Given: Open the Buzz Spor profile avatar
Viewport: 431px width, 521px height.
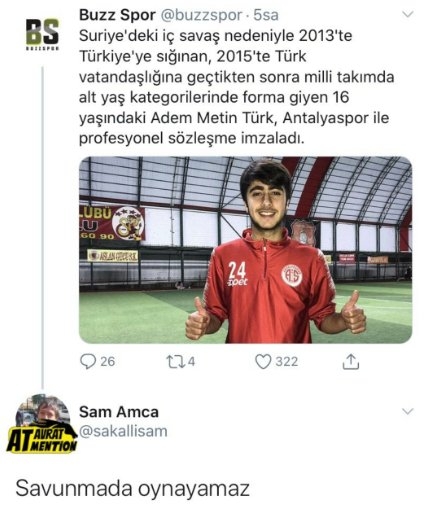Looking at the screenshot, I should point(42,34).
